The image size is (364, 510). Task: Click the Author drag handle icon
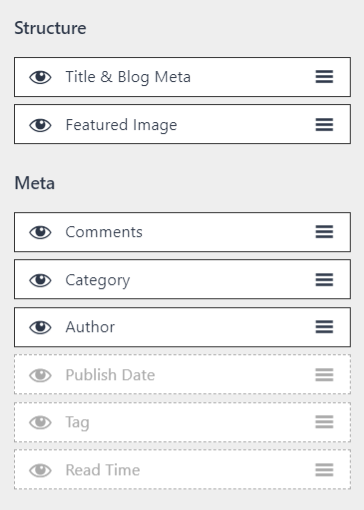tap(324, 327)
